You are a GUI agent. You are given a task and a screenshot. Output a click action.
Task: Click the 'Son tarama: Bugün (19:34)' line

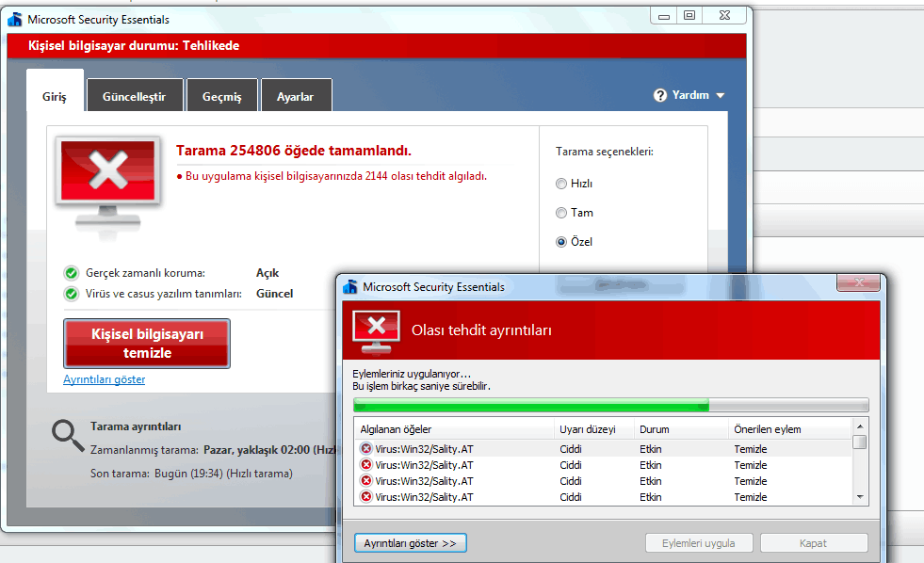191,474
